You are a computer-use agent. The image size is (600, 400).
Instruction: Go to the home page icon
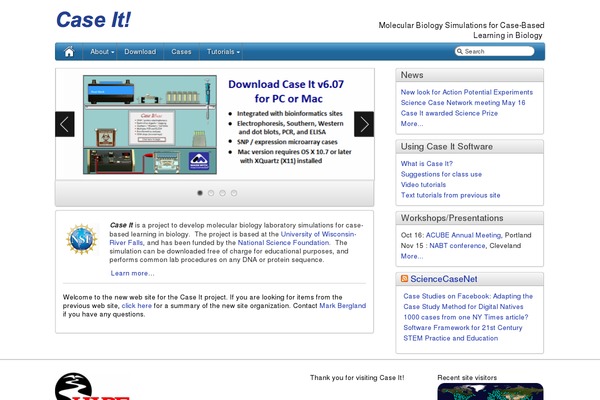pos(69,52)
